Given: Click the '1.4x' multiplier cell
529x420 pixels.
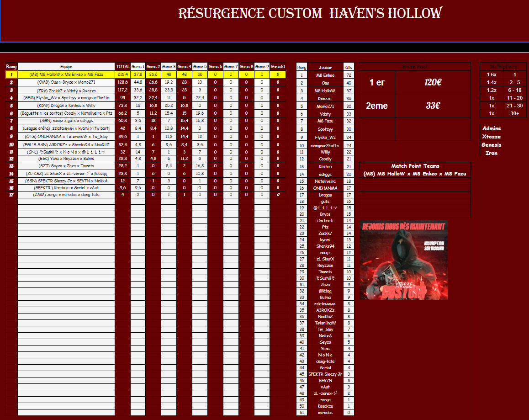Looking at the screenshot, I should [492, 82].
